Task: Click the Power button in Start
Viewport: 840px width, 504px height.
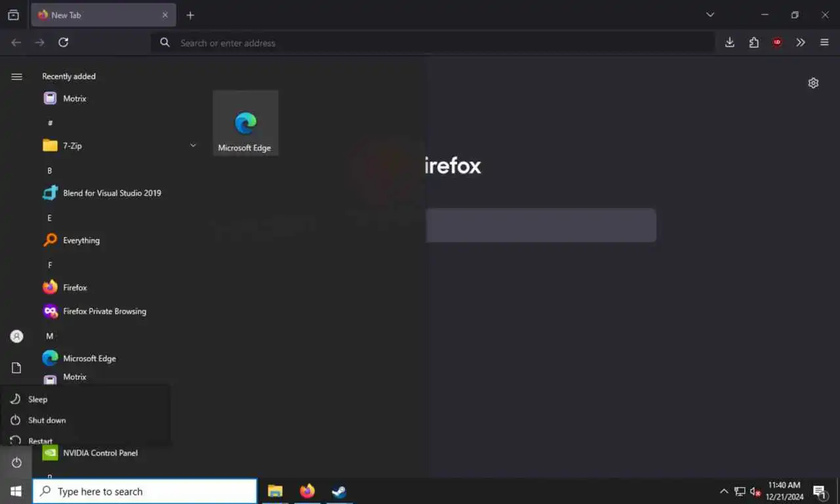Action: pyautogui.click(x=16, y=463)
